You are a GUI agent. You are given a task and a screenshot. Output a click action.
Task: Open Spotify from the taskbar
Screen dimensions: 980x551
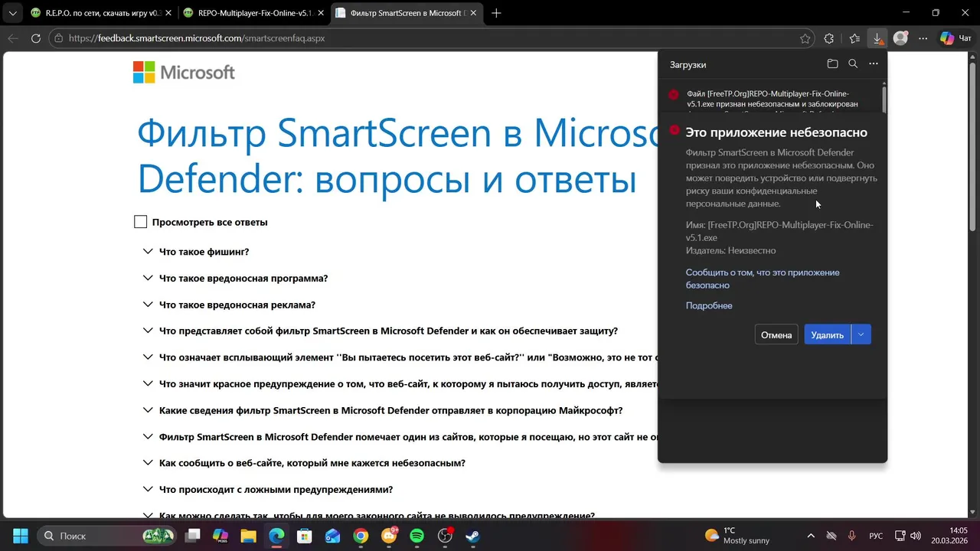(416, 536)
